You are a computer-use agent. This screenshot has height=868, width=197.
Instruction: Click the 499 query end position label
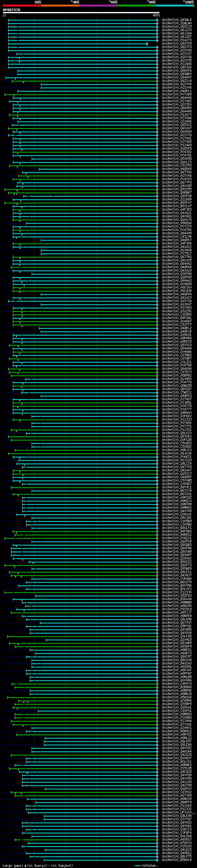coord(155,15)
